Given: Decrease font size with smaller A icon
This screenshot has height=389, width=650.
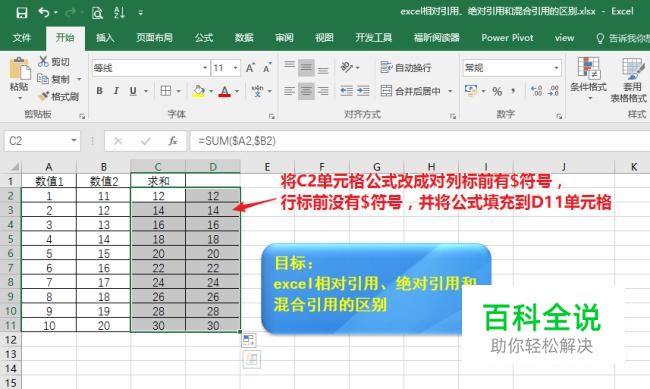Looking at the screenshot, I should point(267,68).
